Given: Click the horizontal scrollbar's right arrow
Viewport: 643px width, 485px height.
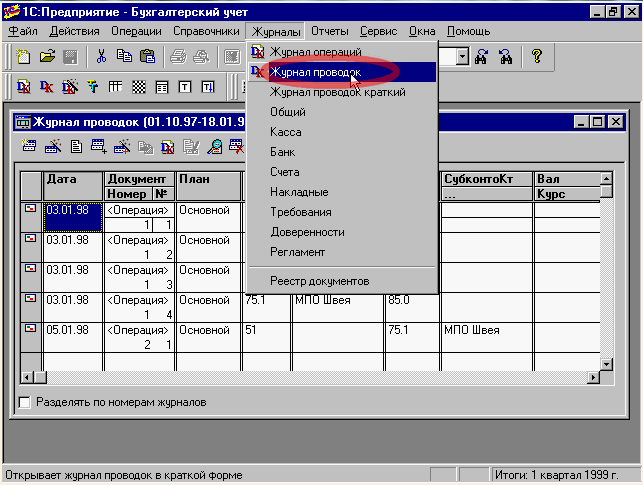Looking at the screenshot, I should tap(593, 378).
